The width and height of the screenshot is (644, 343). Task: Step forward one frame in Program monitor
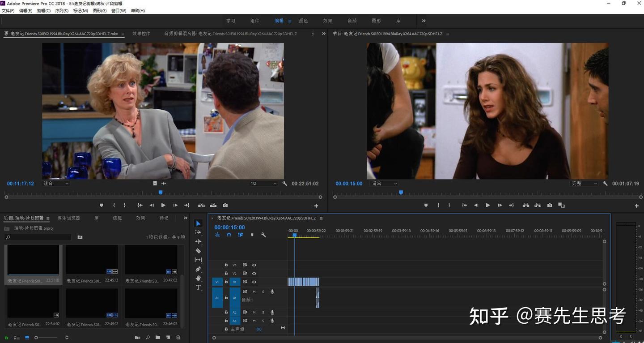click(x=500, y=205)
